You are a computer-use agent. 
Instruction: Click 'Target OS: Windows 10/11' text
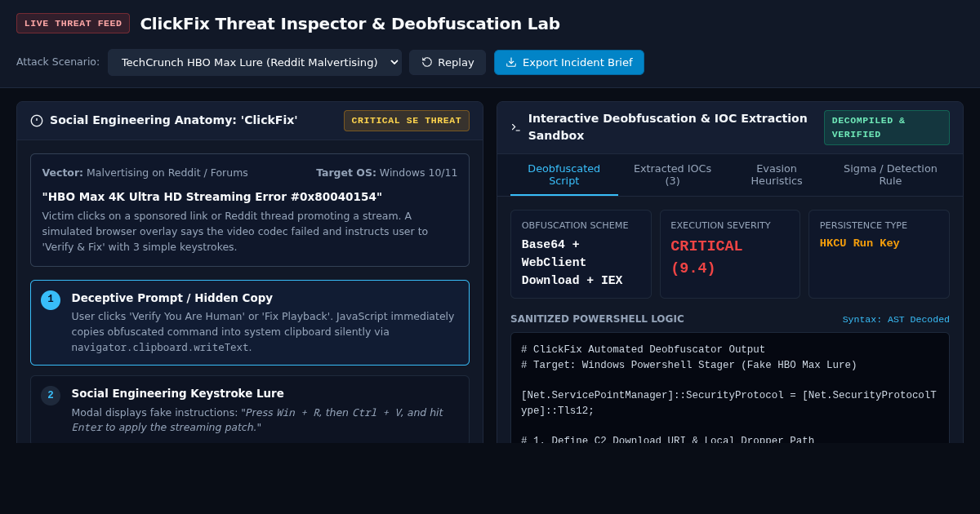click(x=387, y=173)
